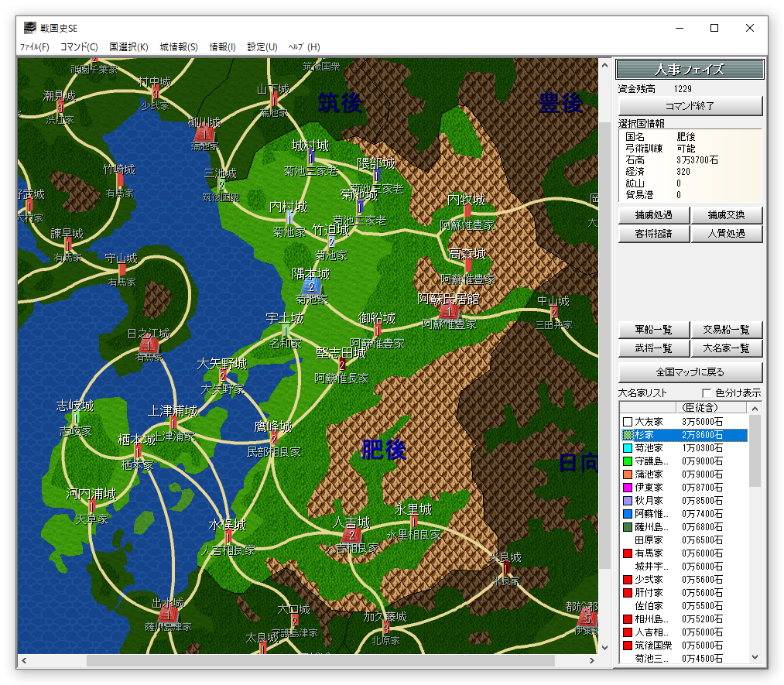Open the 城情報(S) menu
Screen dimensions: 784x685
(x=178, y=47)
